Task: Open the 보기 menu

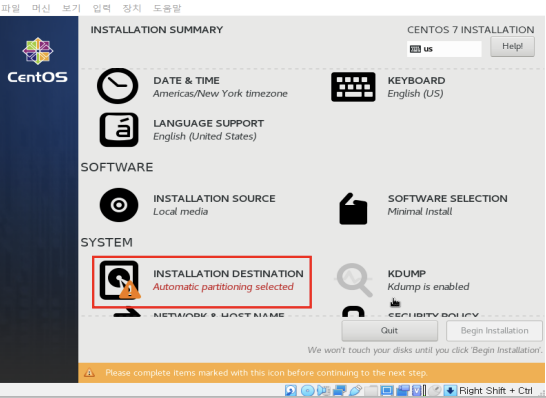Action: click(x=71, y=8)
